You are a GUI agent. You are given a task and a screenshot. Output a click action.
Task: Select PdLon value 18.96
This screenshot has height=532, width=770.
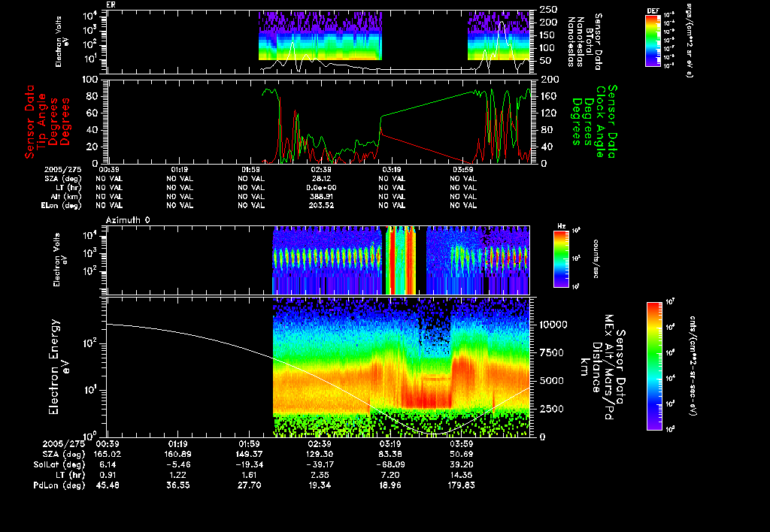coord(390,485)
